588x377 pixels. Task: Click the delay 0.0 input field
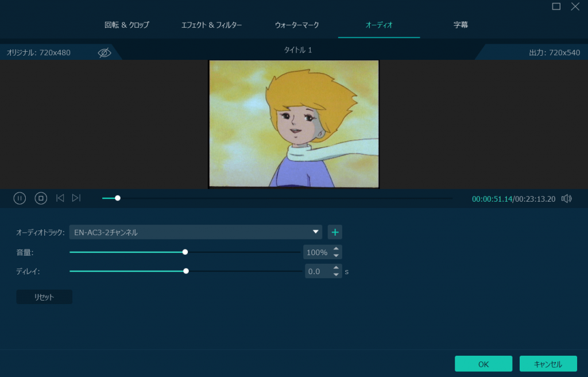(318, 271)
